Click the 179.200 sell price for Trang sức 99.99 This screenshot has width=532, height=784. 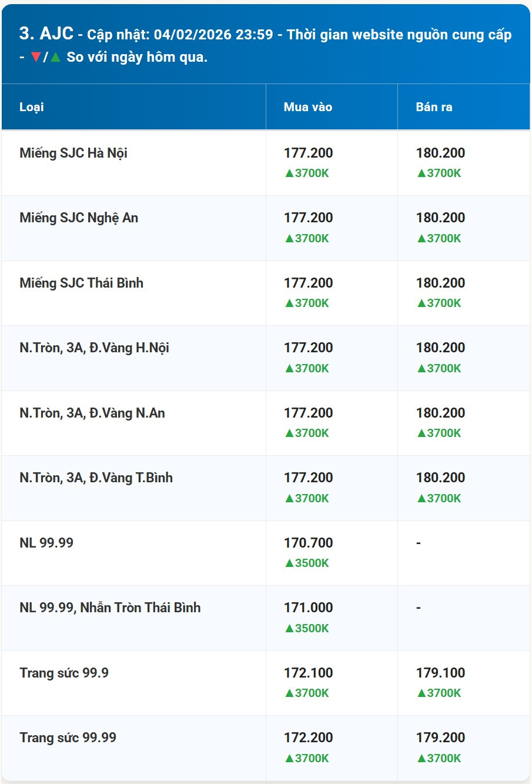(x=441, y=738)
